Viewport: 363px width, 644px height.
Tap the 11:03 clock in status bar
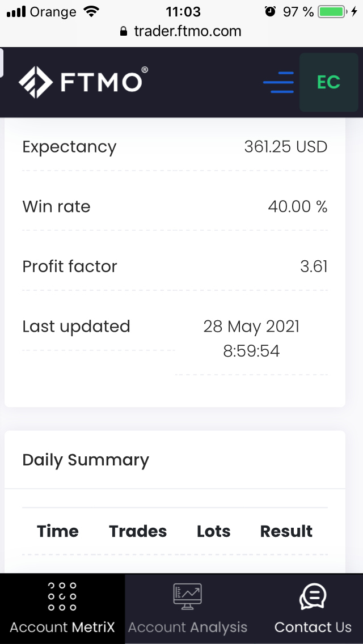tap(183, 12)
